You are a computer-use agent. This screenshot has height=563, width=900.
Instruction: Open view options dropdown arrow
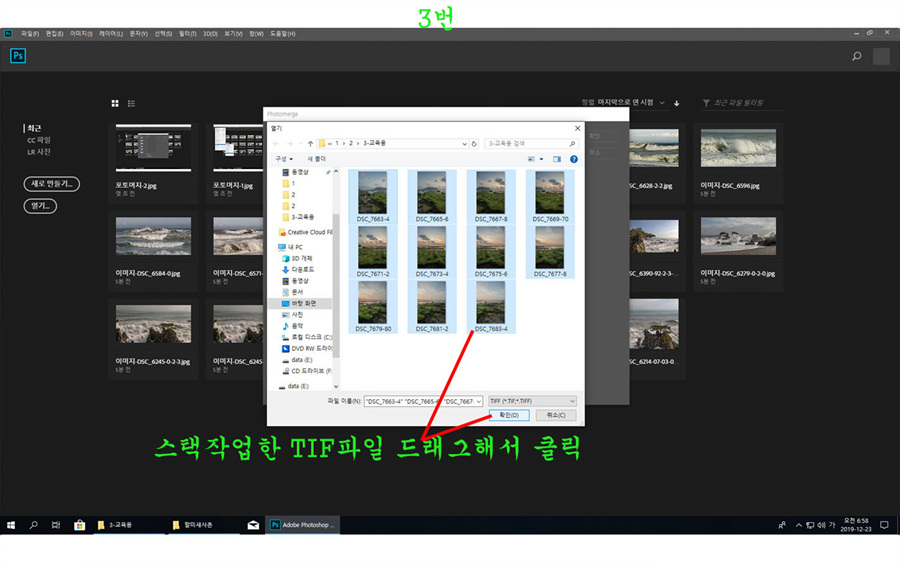tap(541, 159)
